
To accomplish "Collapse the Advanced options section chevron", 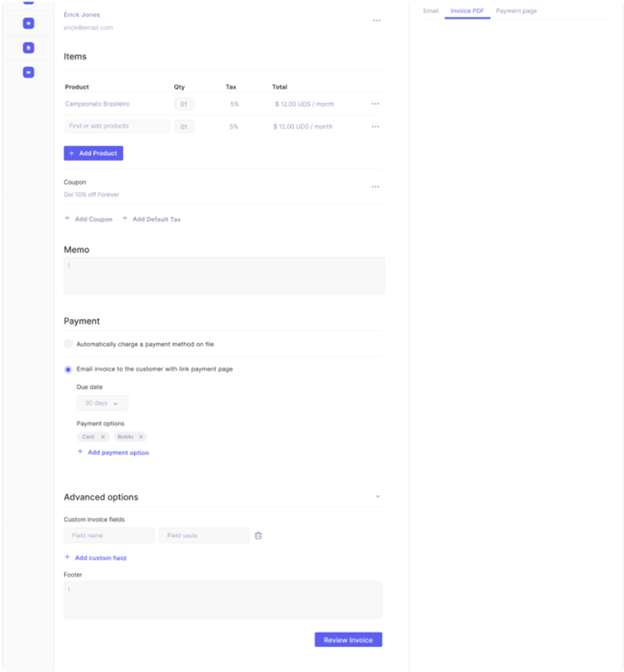I will coord(377,496).
